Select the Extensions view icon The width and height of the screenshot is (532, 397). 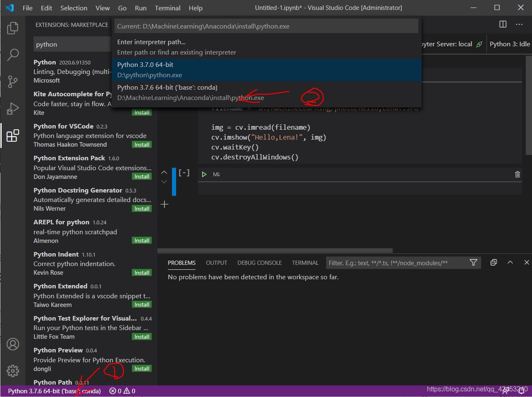[x=13, y=136]
